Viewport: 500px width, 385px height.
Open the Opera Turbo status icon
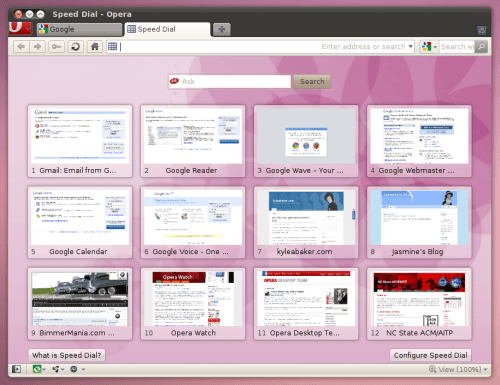(x=74, y=369)
